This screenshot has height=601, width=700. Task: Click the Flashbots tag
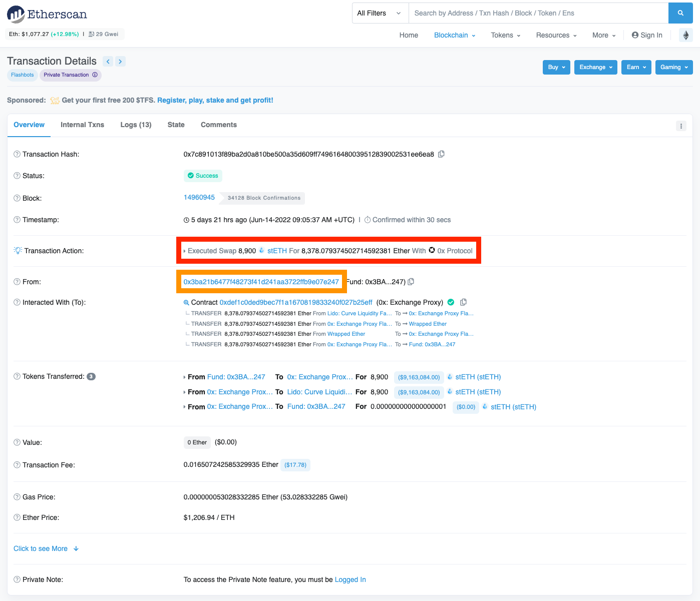(x=23, y=75)
